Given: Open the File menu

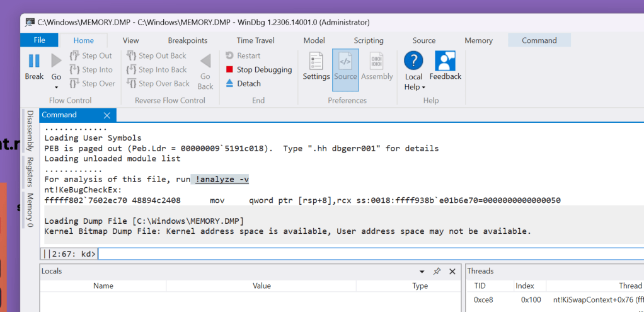Looking at the screenshot, I should [40, 40].
